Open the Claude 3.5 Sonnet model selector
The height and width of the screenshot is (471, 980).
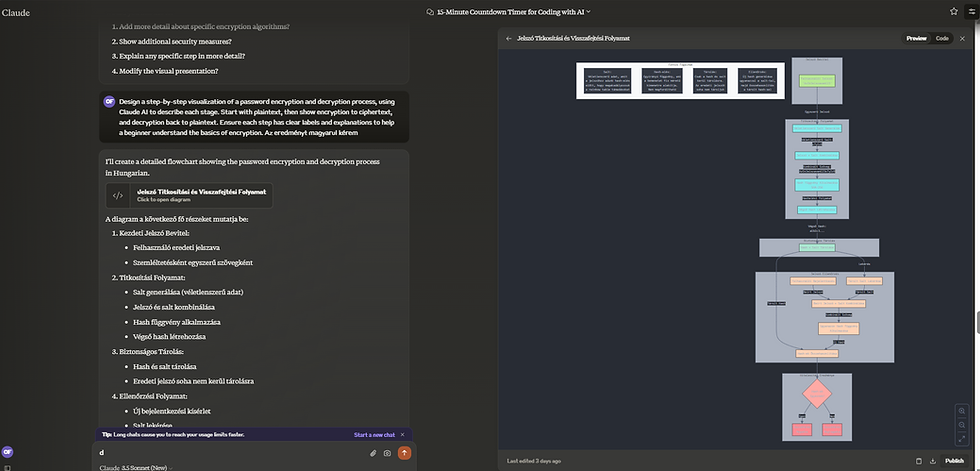136,468
